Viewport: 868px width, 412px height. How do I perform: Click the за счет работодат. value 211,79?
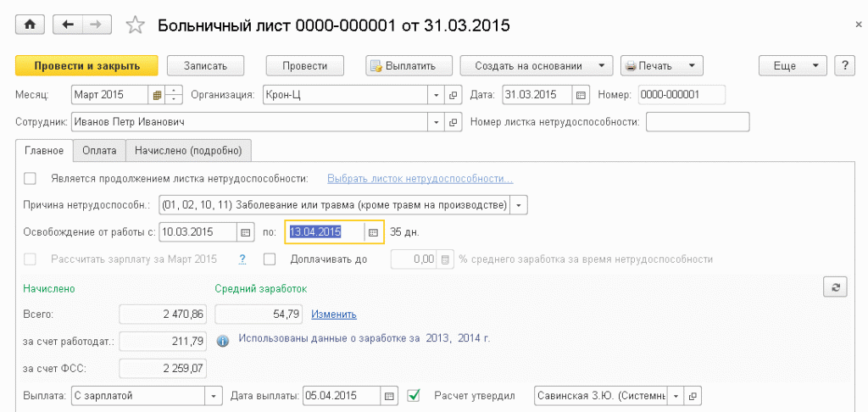coord(163,341)
